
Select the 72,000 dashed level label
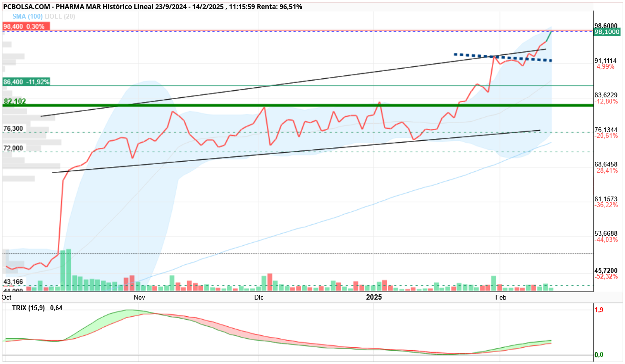tap(13, 148)
